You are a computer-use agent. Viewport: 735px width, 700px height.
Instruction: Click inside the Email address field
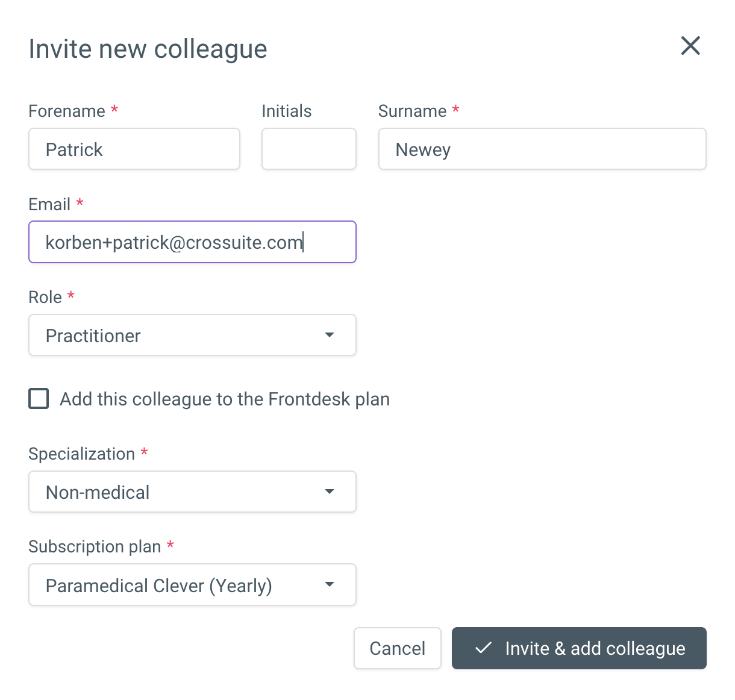coord(192,242)
